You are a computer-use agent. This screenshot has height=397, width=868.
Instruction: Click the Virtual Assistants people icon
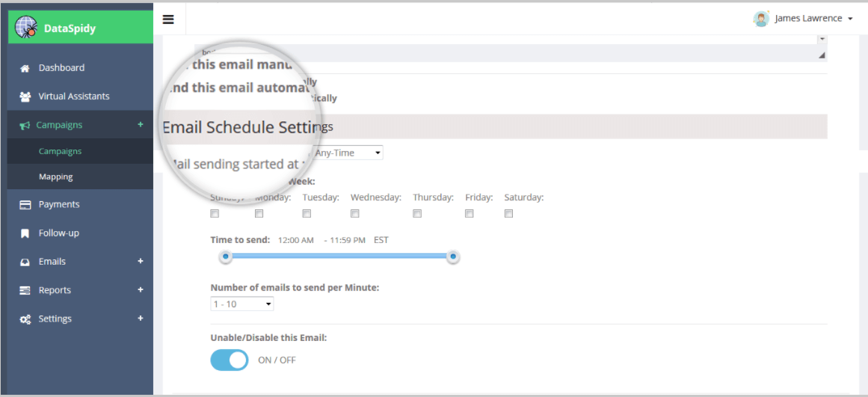point(25,96)
